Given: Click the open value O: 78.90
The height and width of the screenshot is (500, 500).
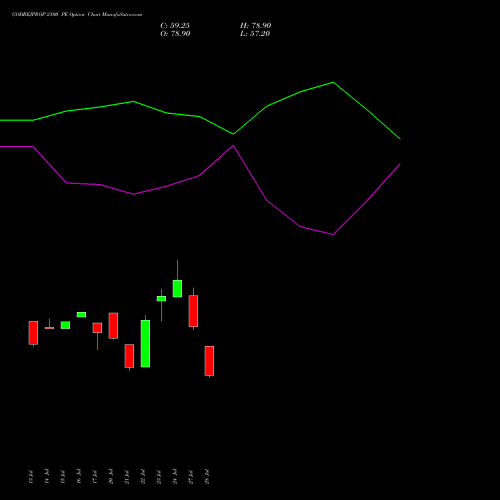Looking at the screenshot, I should pyautogui.click(x=175, y=34).
